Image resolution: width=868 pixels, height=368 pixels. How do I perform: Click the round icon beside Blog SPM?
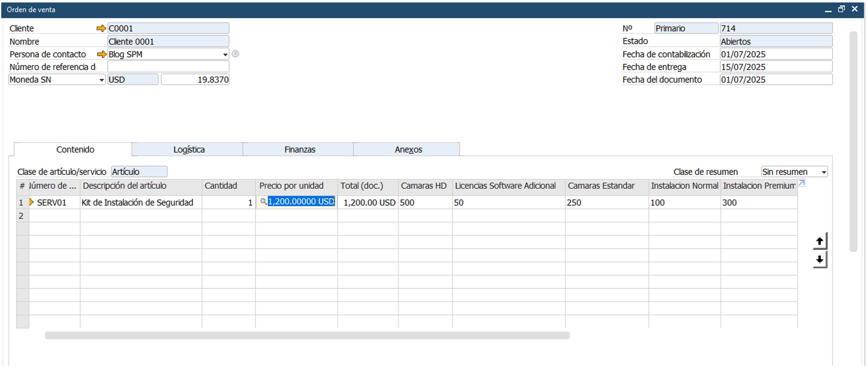tap(235, 54)
